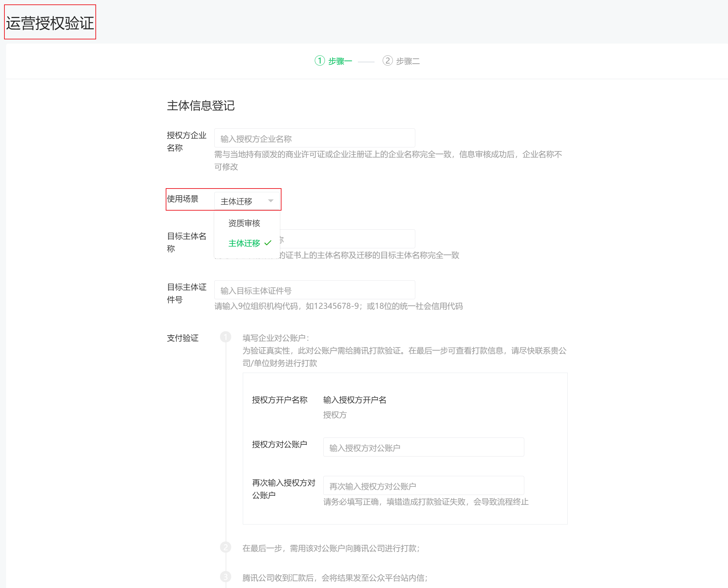Screen dimensions: 728x588
Task: Click the 运营授权验证 page title
Action: pyautogui.click(x=50, y=23)
